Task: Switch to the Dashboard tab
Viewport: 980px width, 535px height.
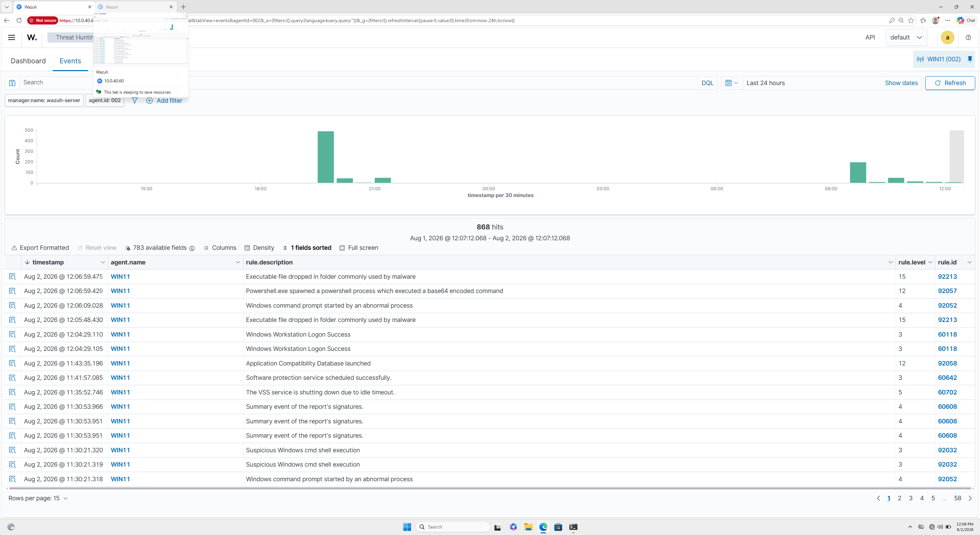Action: pyautogui.click(x=28, y=61)
